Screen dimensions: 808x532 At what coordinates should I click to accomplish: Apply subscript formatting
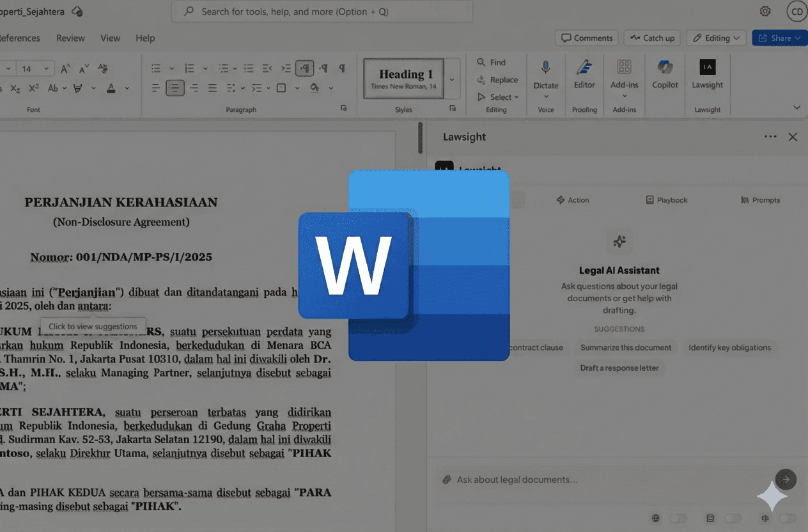15,89
